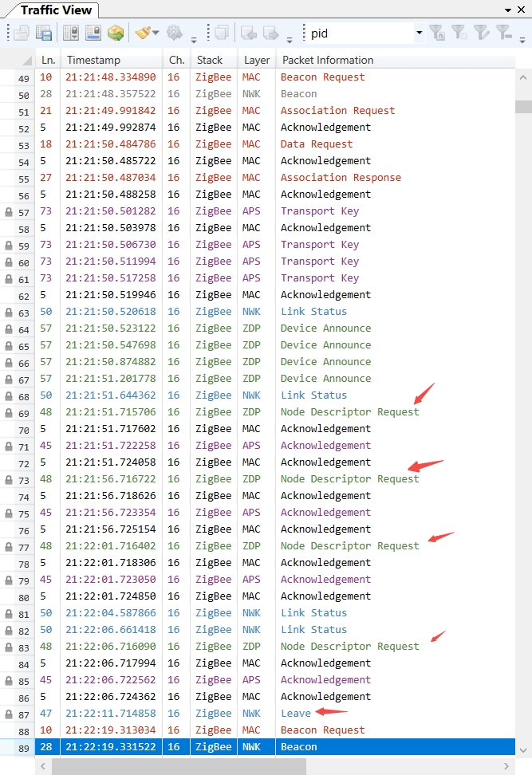Click the lock icon on row 85
The height and width of the screenshot is (775, 532).
pyautogui.click(x=9, y=681)
